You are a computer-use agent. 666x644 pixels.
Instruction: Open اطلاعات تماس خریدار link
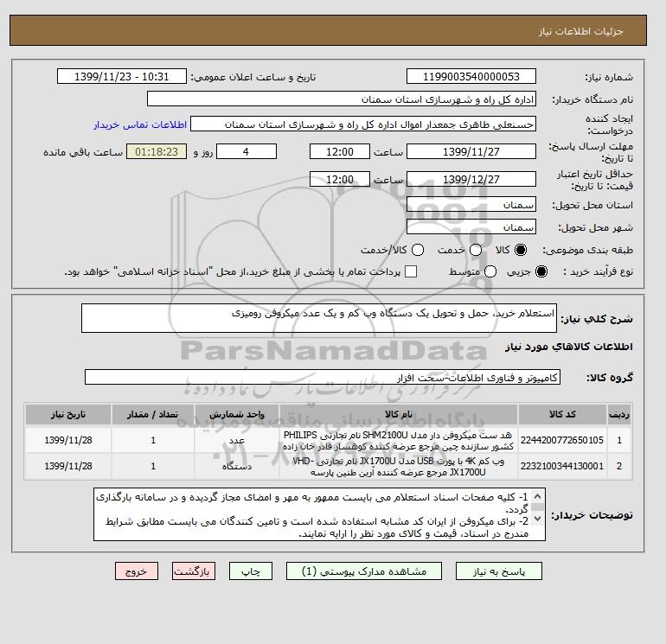pyautogui.click(x=140, y=124)
